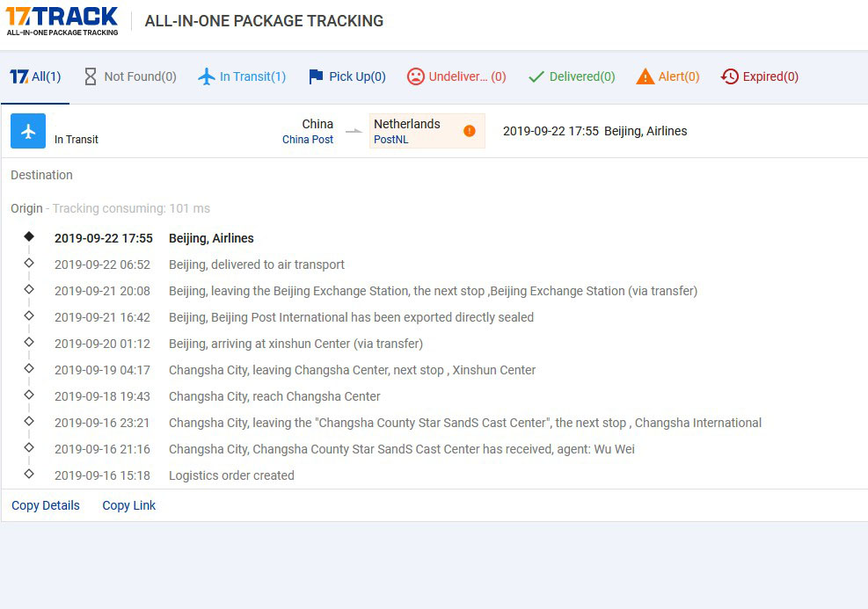Click the flag Pick Up icon
868x609 pixels.
316,76
